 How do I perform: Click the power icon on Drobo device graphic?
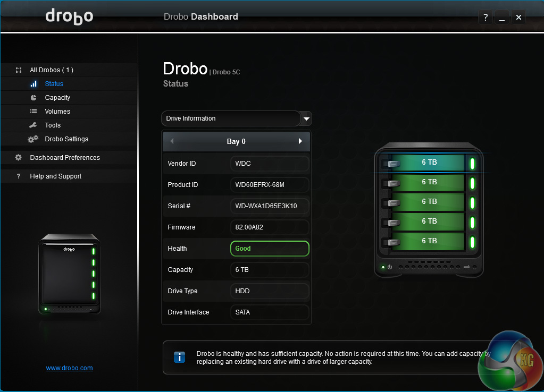[x=390, y=267]
